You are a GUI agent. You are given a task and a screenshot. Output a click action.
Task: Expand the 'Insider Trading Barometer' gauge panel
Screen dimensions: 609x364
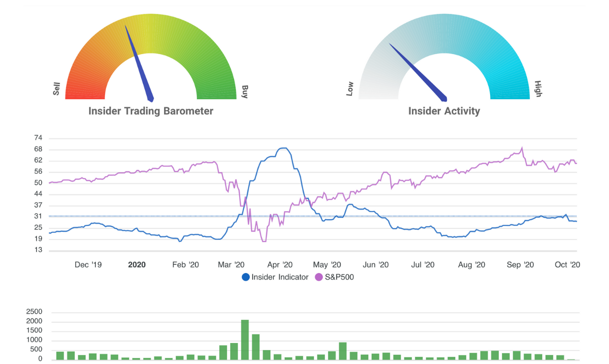coord(151,111)
